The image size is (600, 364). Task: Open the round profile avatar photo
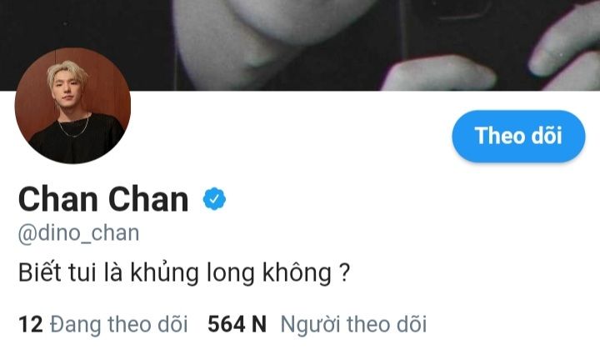pos(72,106)
